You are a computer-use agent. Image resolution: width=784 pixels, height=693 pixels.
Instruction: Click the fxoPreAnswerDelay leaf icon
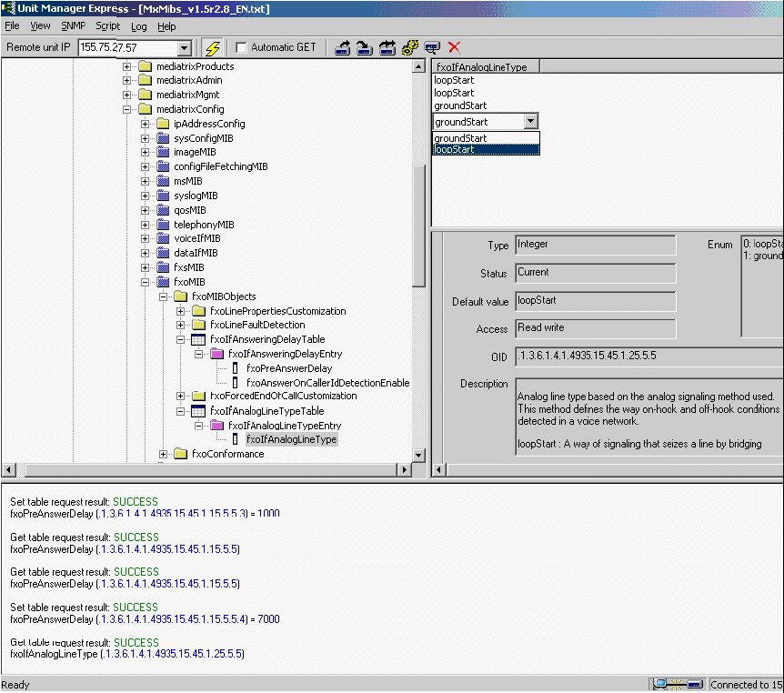point(235,368)
